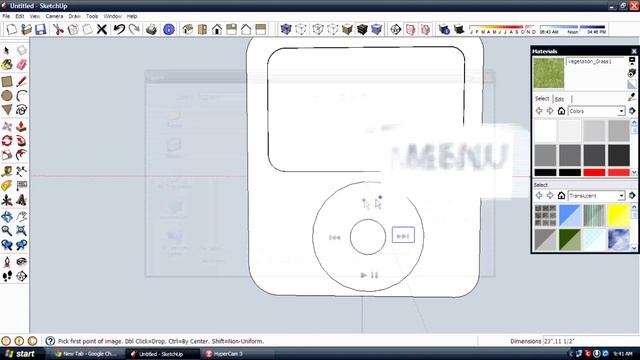Click the Print icon in toolbar

pos(151,29)
